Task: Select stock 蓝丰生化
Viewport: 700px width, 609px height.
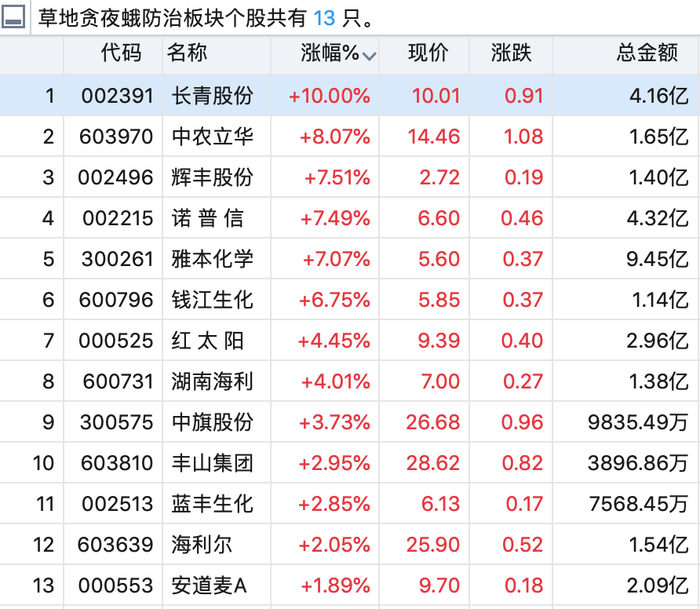Action: tap(213, 504)
